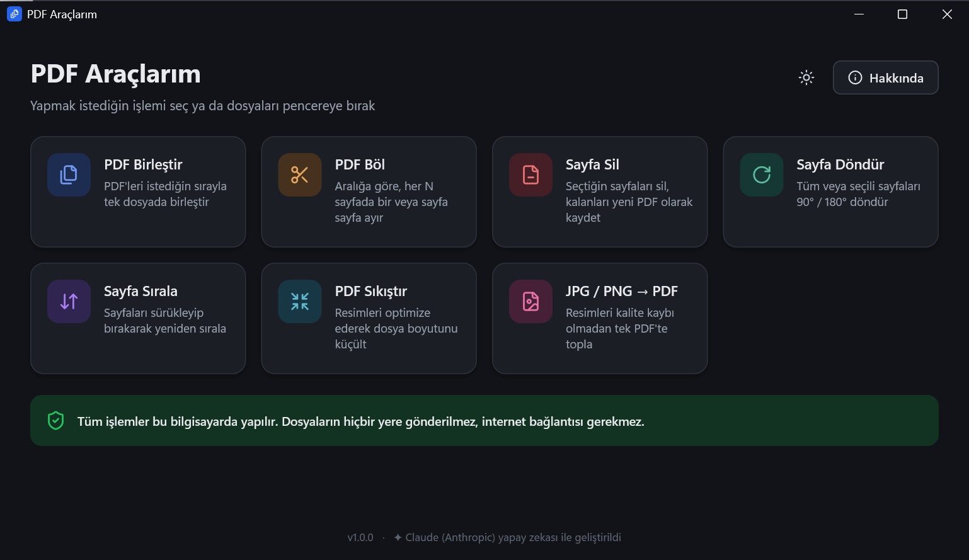This screenshot has height=560, width=969.
Task: Click the green shield privacy icon
Action: [56, 421]
